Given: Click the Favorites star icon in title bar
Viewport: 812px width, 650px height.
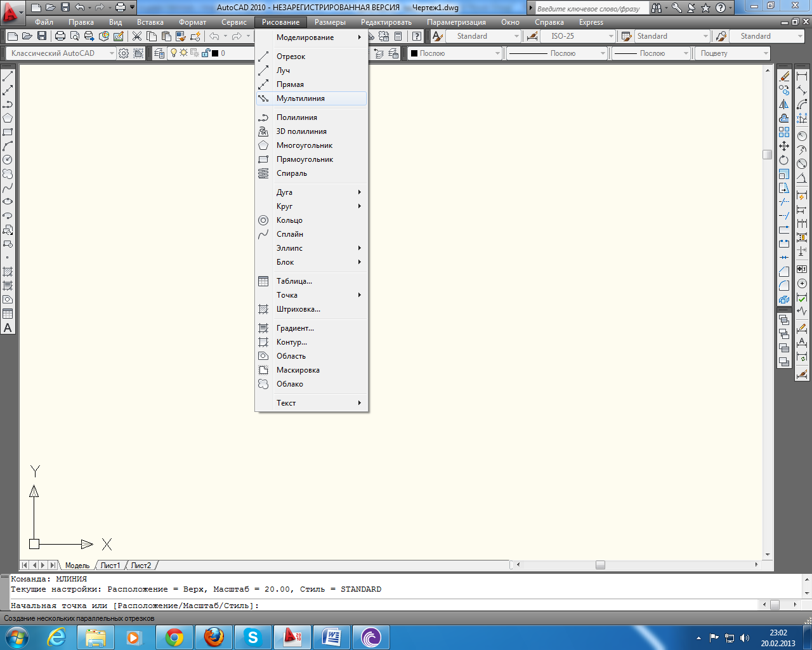Looking at the screenshot, I should [x=705, y=8].
